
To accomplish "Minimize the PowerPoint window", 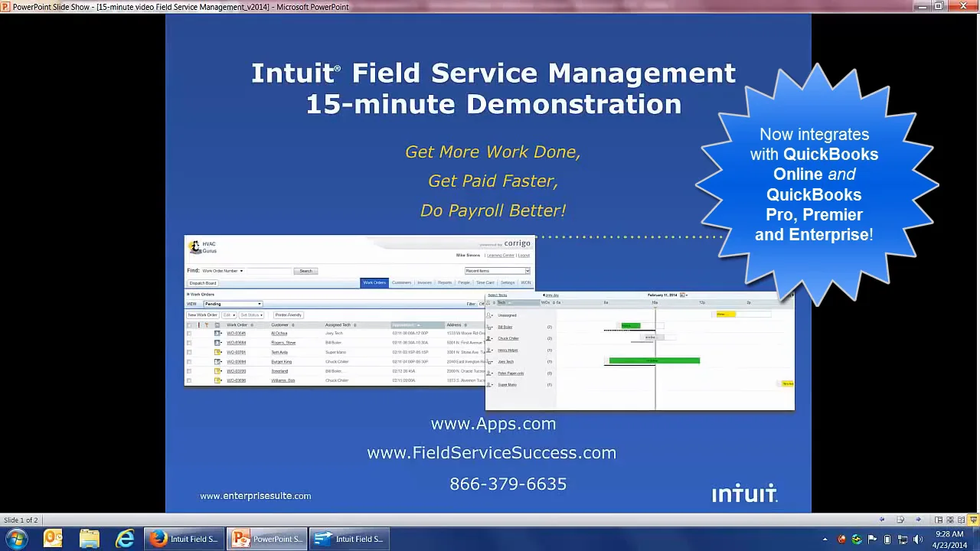I will (x=923, y=6).
